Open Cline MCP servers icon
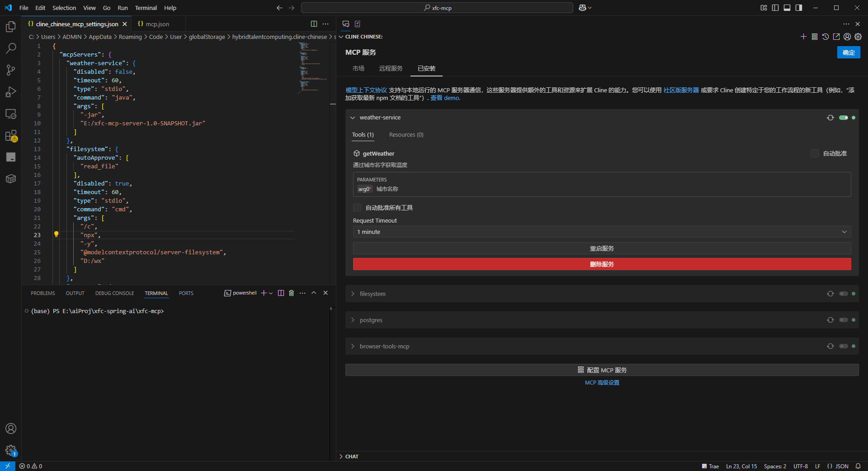This screenshot has height=471, width=868. coord(815,37)
